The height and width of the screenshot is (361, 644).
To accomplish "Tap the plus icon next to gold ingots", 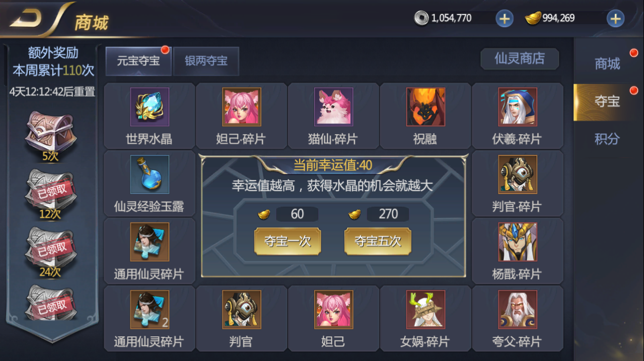I will tap(615, 19).
